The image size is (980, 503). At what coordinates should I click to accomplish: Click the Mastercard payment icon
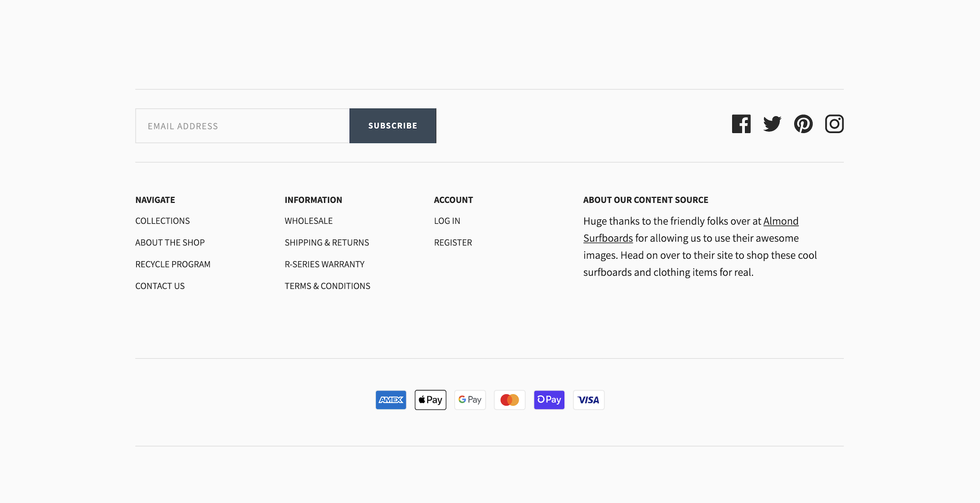tap(510, 400)
